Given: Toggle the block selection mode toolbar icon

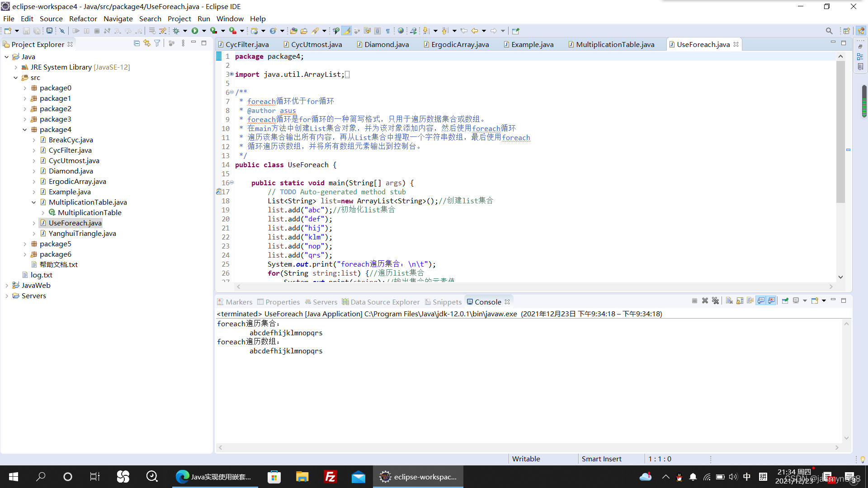Looking at the screenshot, I should [377, 31].
